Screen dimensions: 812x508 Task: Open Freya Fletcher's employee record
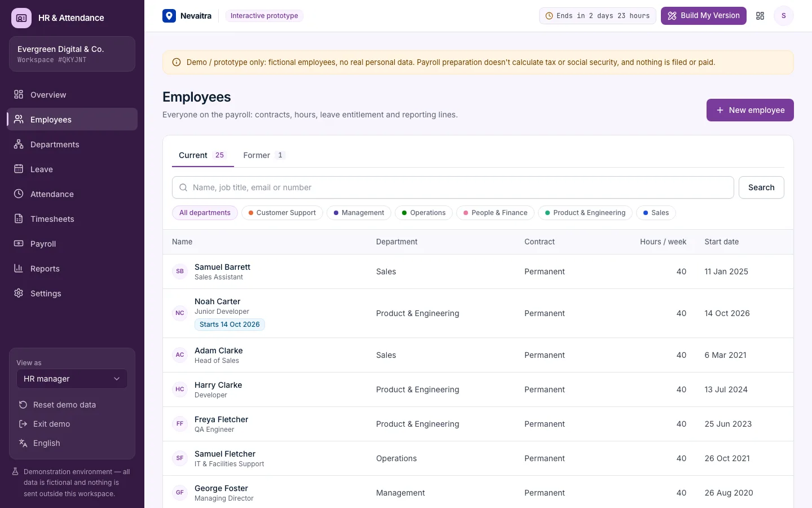click(478, 424)
